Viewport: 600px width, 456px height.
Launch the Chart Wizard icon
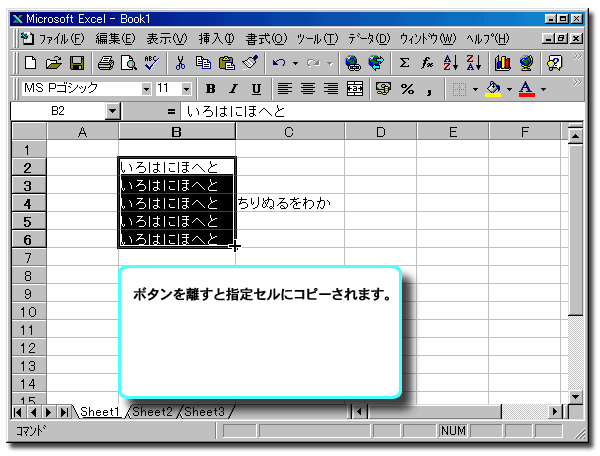pyautogui.click(x=502, y=63)
